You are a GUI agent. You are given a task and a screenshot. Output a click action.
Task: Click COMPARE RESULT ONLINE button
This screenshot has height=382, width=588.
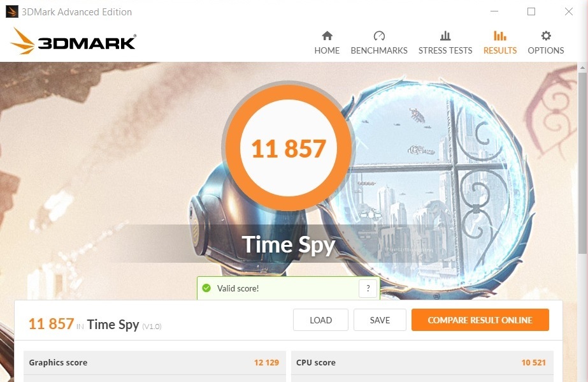(480, 320)
